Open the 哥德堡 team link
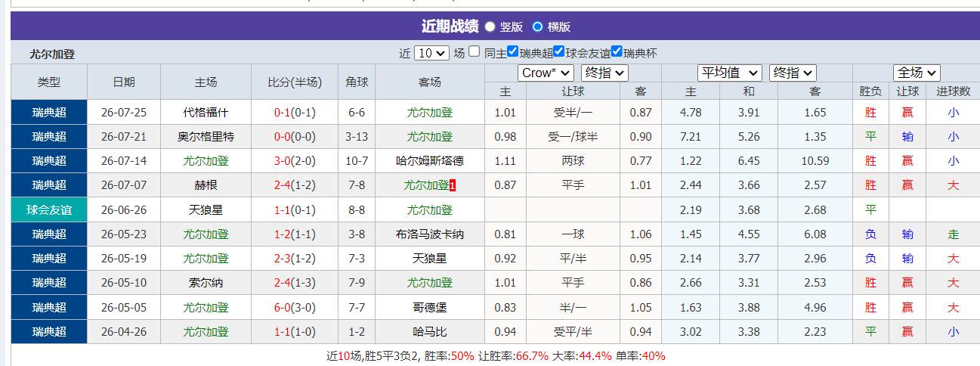Image resolution: width=980 pixels, height=366 pixels. (x=430, y=307)
